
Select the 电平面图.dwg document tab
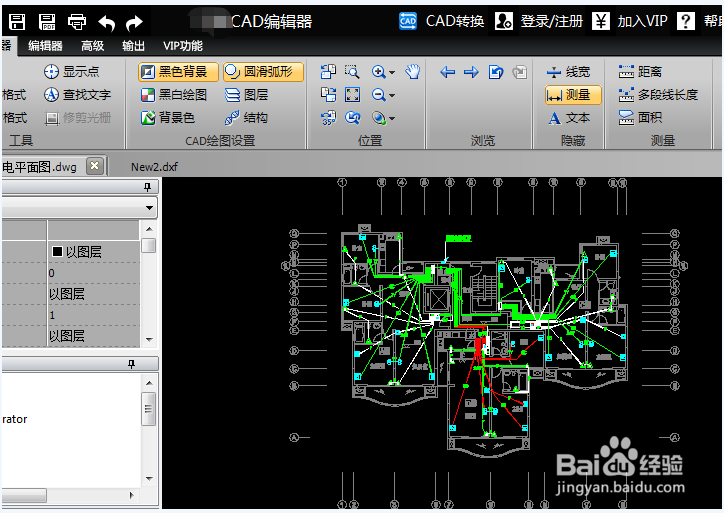coord(39,167)
